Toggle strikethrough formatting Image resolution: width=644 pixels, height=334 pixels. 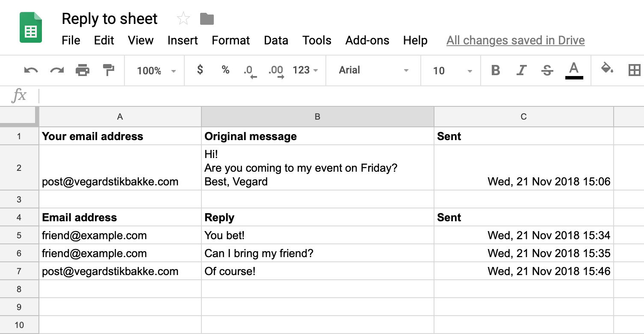pyautogui.click(x=547, y=70)
